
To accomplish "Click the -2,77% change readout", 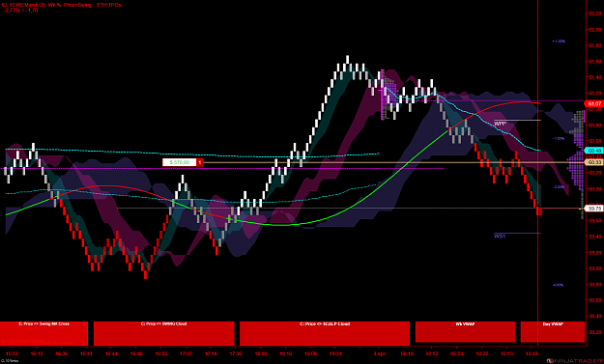I will (21, 11).
